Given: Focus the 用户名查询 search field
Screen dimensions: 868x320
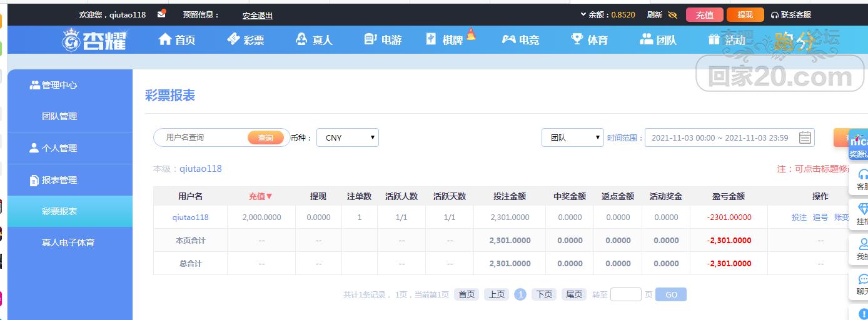Looking at the screenshot, I should (201, 137).
